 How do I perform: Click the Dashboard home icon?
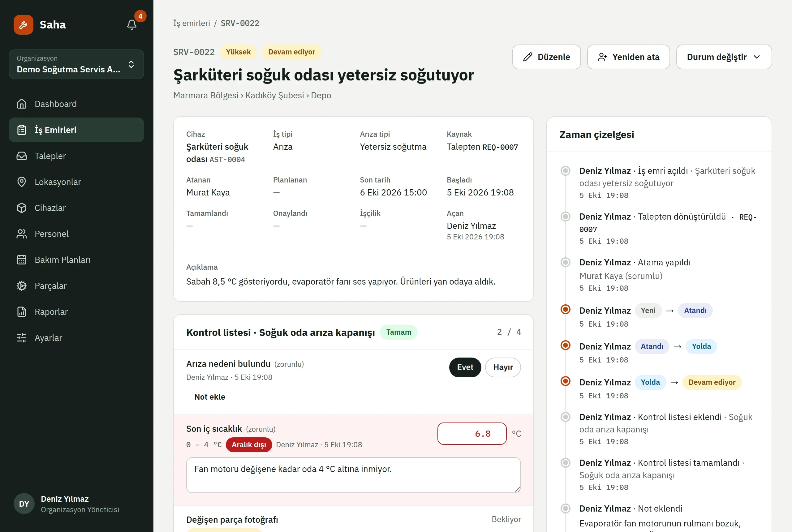(x=22, y=104)
